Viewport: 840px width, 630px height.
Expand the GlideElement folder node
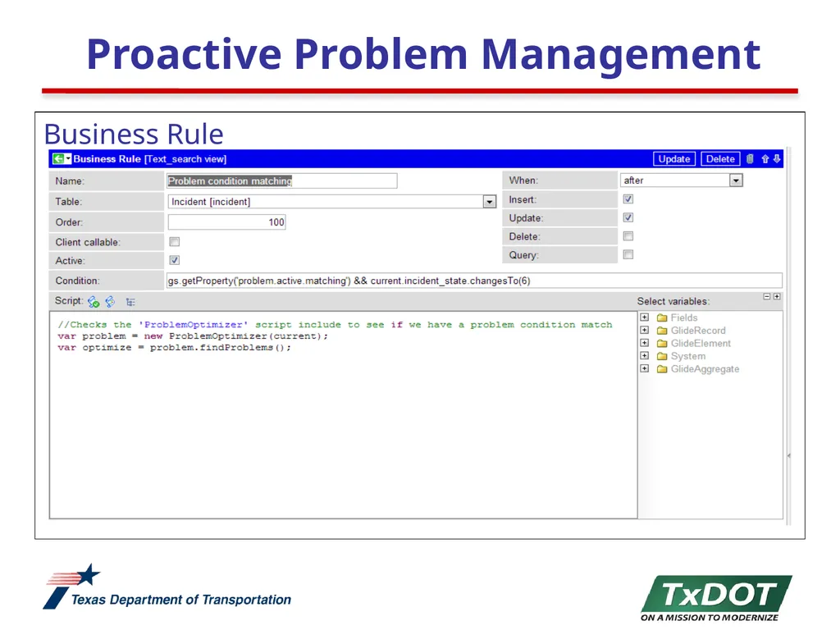pyautogui.click(x=645, y=344)
